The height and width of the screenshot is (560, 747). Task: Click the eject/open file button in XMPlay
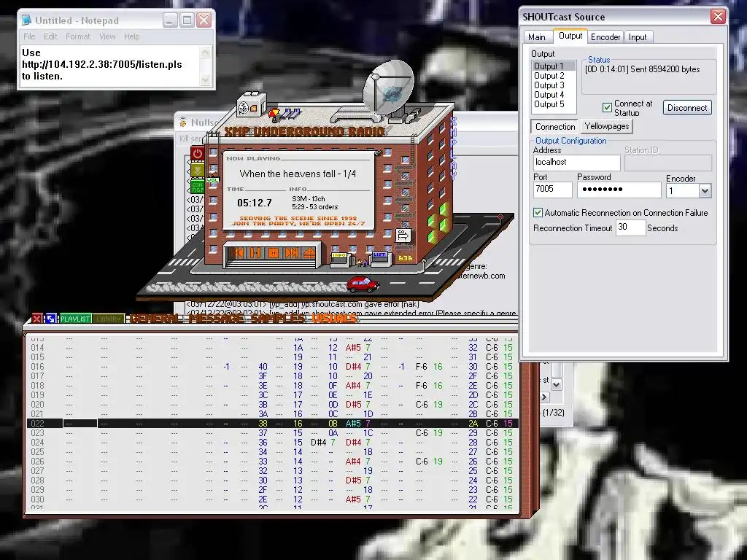[x=309, y=253]
